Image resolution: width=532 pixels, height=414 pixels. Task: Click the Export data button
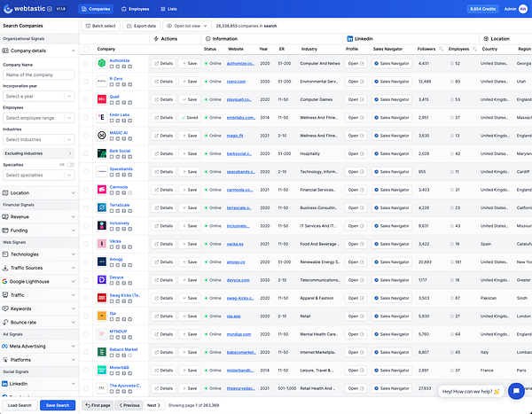[140, 26]
